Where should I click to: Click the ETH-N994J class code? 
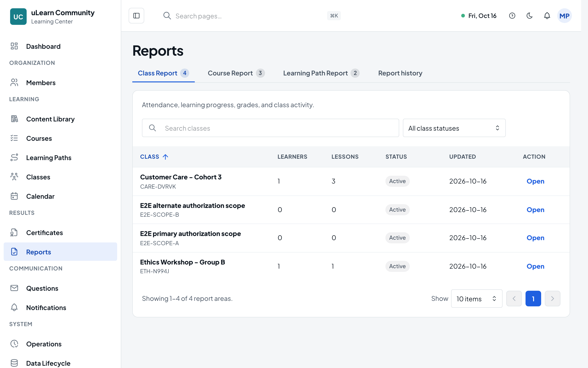155,271
